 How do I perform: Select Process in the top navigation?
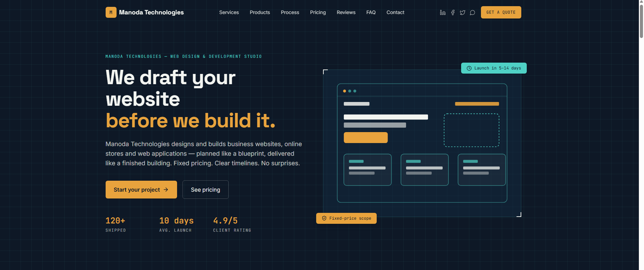[x=290, y=12]
